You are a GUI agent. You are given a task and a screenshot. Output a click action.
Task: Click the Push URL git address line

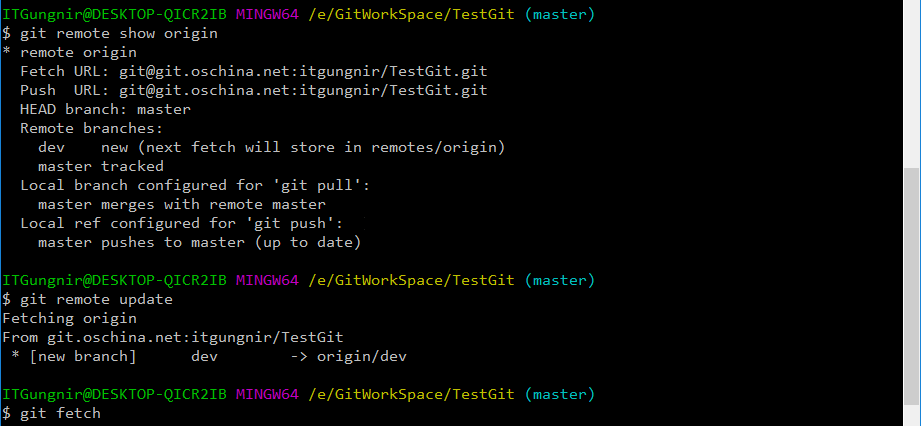[253, 90]
